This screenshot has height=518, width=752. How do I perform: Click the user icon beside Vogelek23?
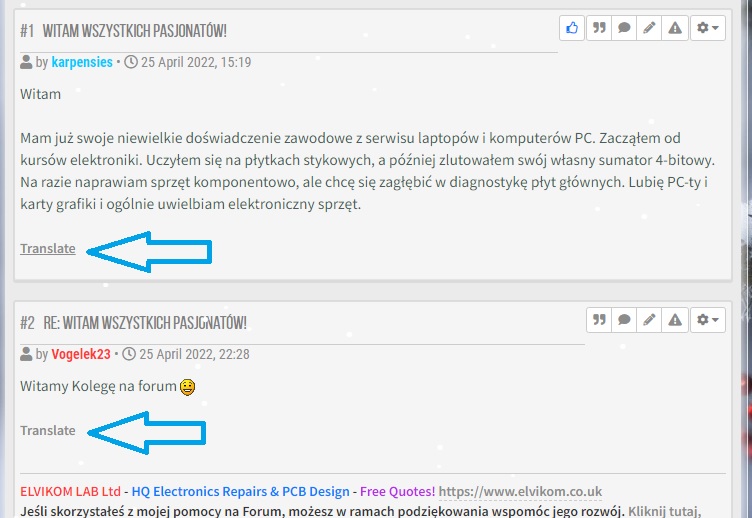26,354
